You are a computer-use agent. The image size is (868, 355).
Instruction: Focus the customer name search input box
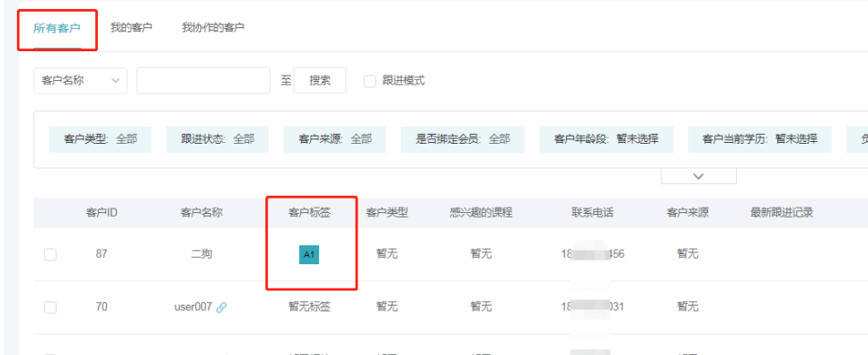(203, 81)
